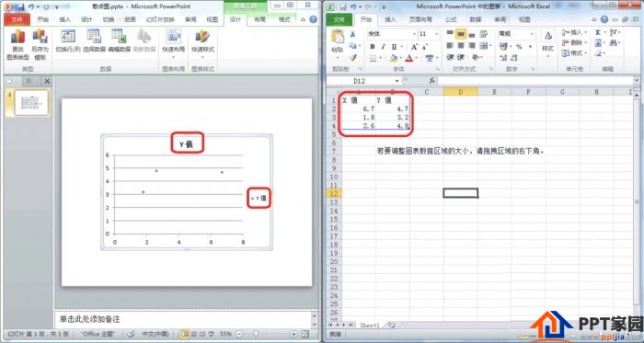Toggle Bold in the Excel ribbon

point(372,46)
